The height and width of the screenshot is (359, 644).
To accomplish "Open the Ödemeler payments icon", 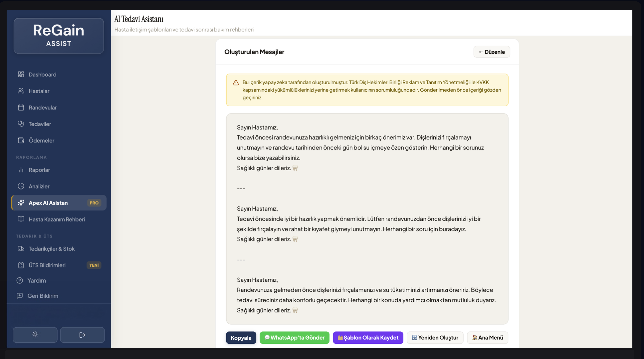I will pos(21,140).
